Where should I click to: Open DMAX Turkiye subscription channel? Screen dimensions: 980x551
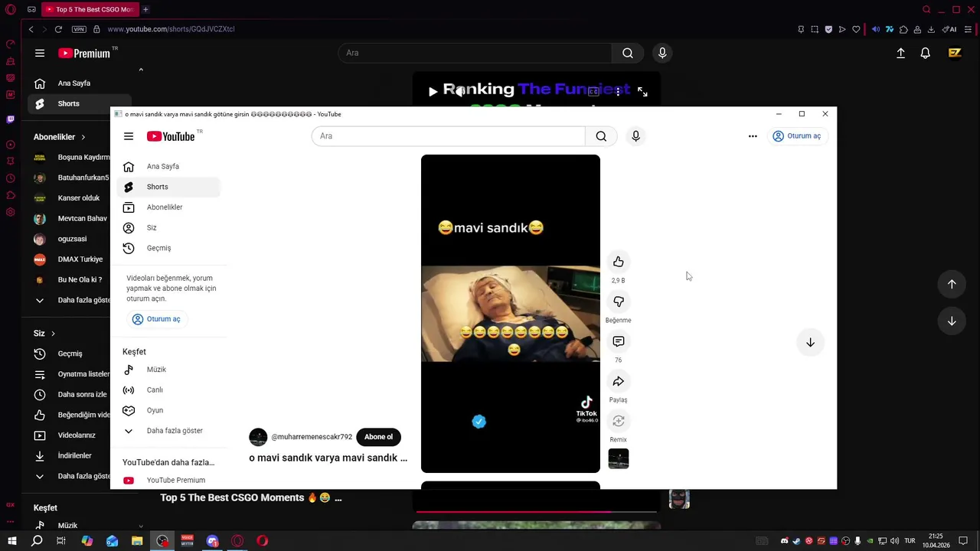[x=69, y=259]
